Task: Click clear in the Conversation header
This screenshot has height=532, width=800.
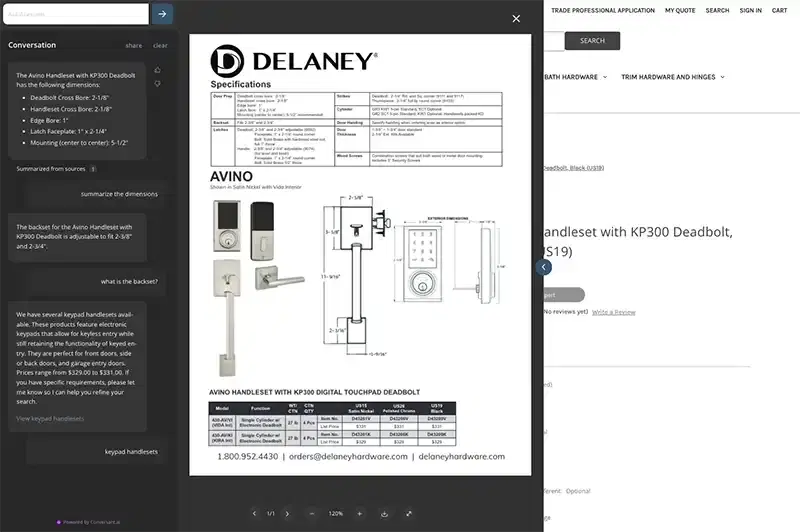Action: (x=160, y=45)
